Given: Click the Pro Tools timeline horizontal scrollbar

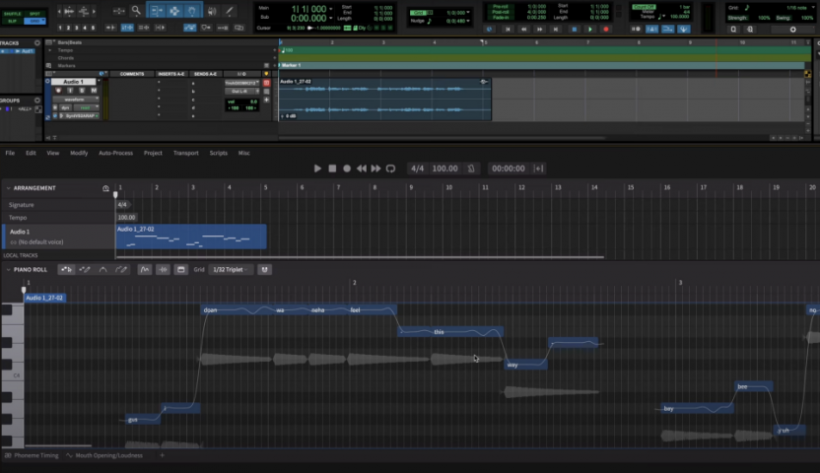Looking at the screenshot, I should click(442, 138).
